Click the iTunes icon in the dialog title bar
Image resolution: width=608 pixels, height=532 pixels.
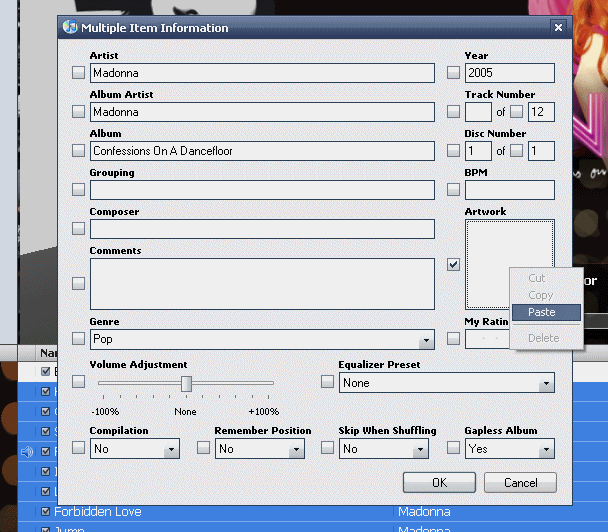(70, 27)
